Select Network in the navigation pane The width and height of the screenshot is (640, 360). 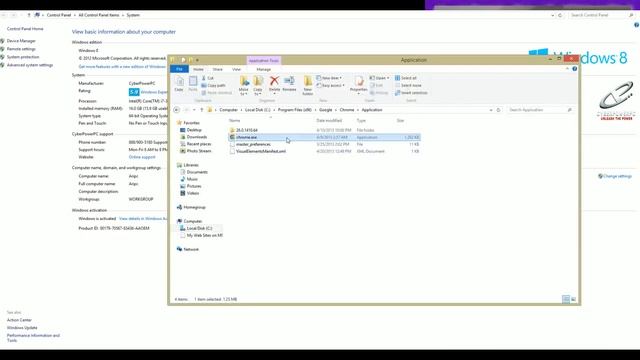pos(191,249)
